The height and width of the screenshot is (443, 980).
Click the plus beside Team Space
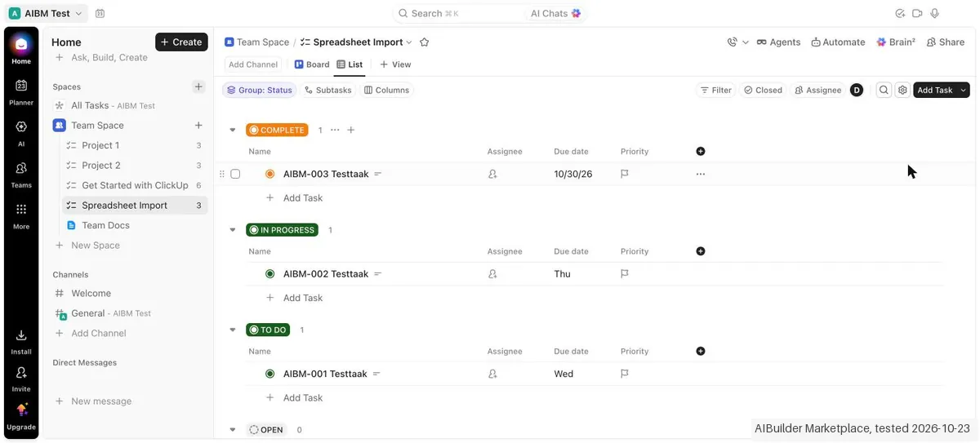[198, 125]
